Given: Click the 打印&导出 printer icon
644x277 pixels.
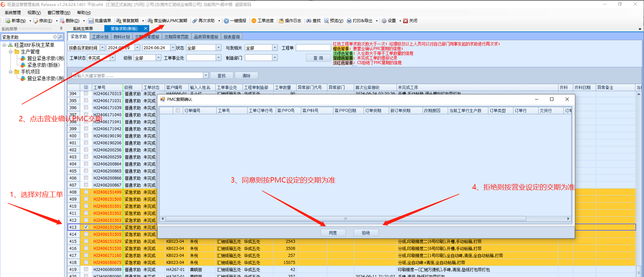Looking at the screenshot, I should (349, 21).
